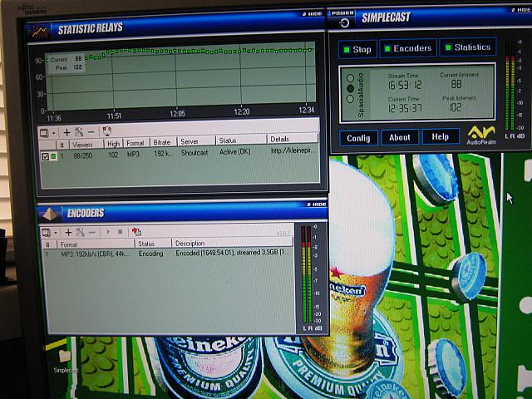Select the 'Shoutcast' server cell
Image resolution: width=532 pixels, height=399 pixels.
click(x=194, y=153)
